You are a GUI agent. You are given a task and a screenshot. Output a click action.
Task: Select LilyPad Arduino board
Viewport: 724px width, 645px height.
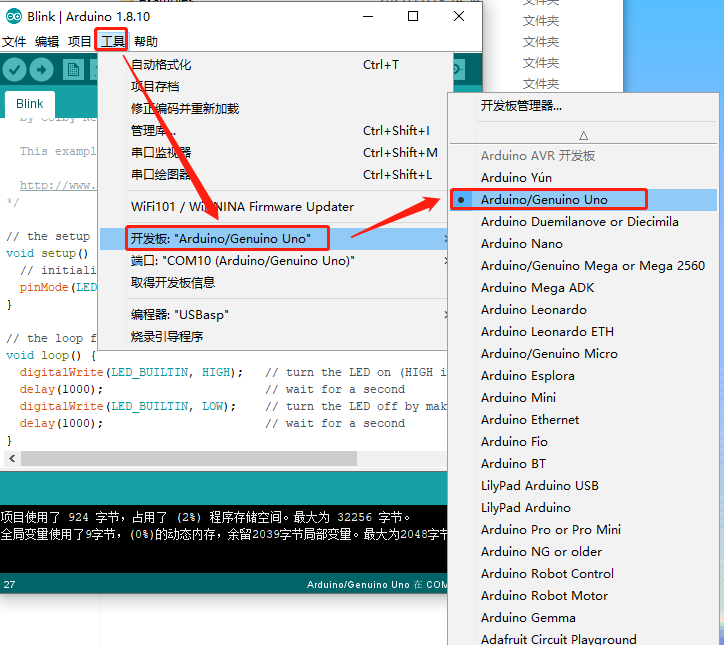584,508
